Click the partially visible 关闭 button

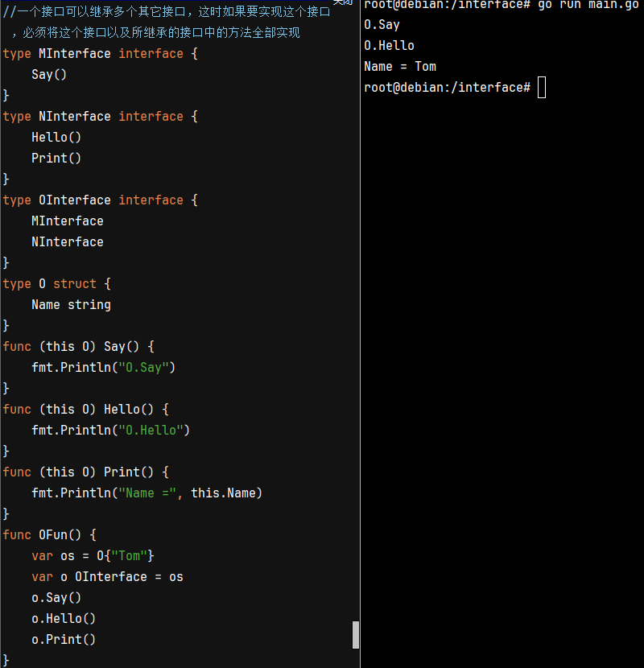coord(342,2)
